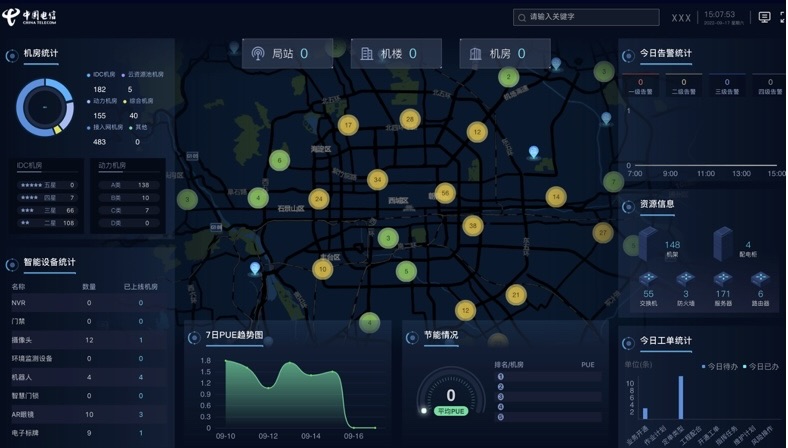Click the keyword search input field
The image size is (788, 448).
click(x=590, y=17)
